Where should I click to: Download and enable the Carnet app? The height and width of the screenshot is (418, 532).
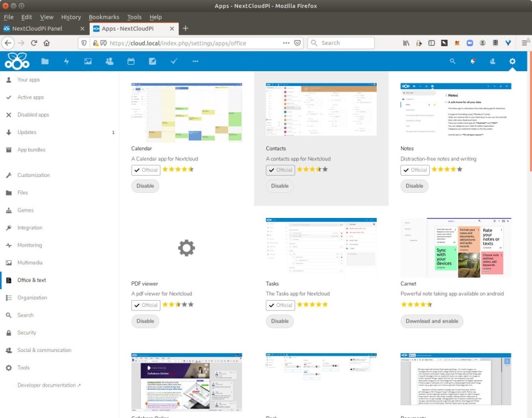(432, 321)
